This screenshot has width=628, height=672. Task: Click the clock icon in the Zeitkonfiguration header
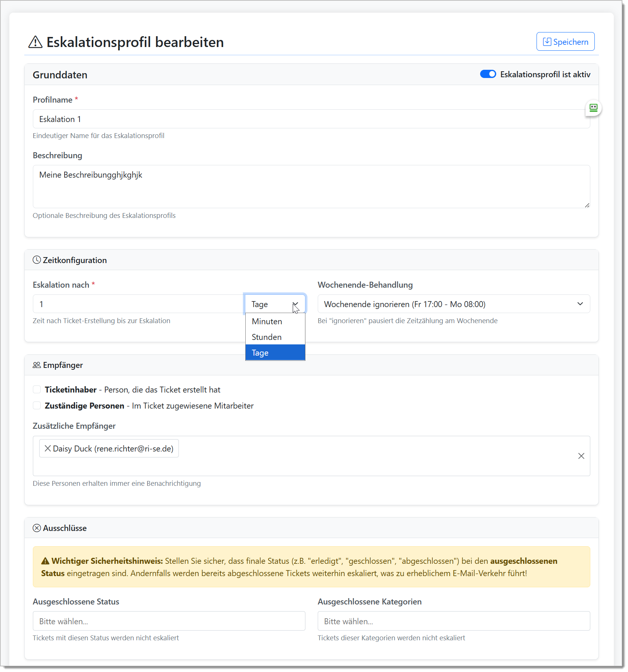[37, 260]
